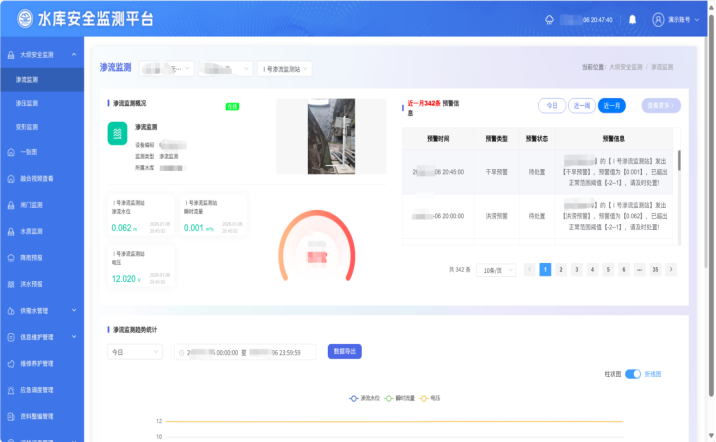
Task: Expand the 供需水管理 sidebar menu
Action: (40, 311)
